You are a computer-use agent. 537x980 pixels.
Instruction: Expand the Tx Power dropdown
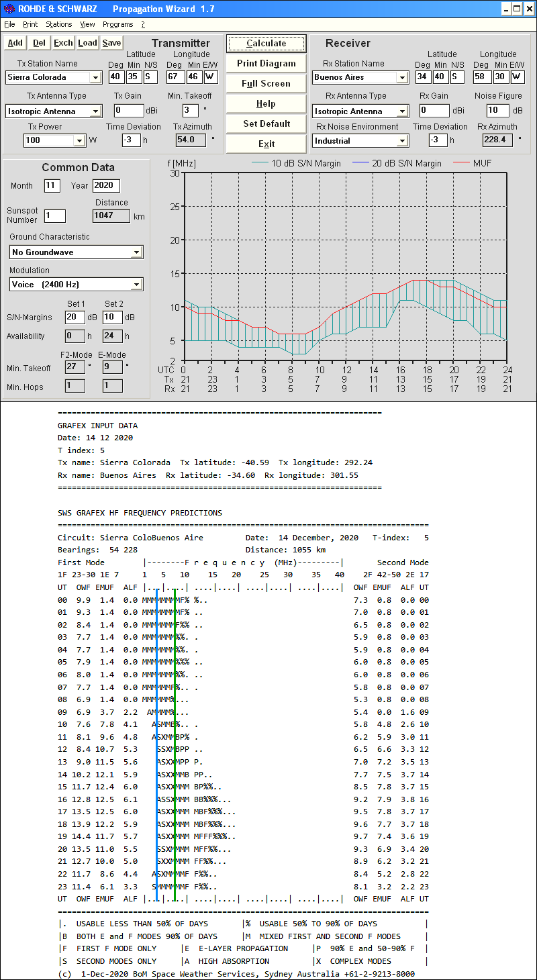click(x=80, y=140)
